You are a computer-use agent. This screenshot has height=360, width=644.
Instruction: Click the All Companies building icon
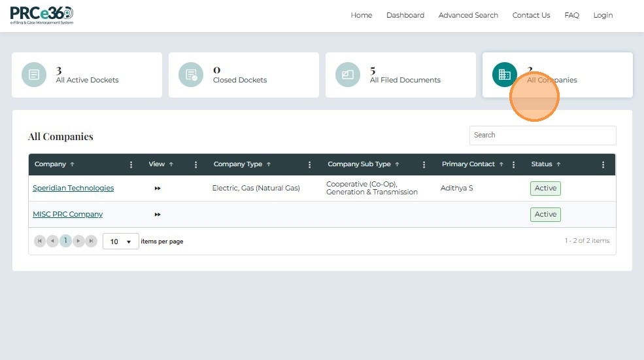pos(504,75)
